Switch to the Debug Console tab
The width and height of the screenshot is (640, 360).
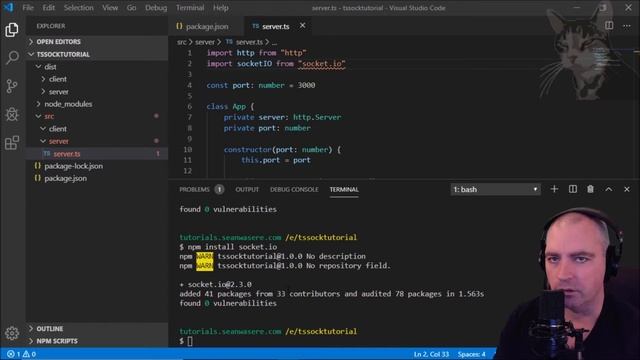(x=294, y=189)
